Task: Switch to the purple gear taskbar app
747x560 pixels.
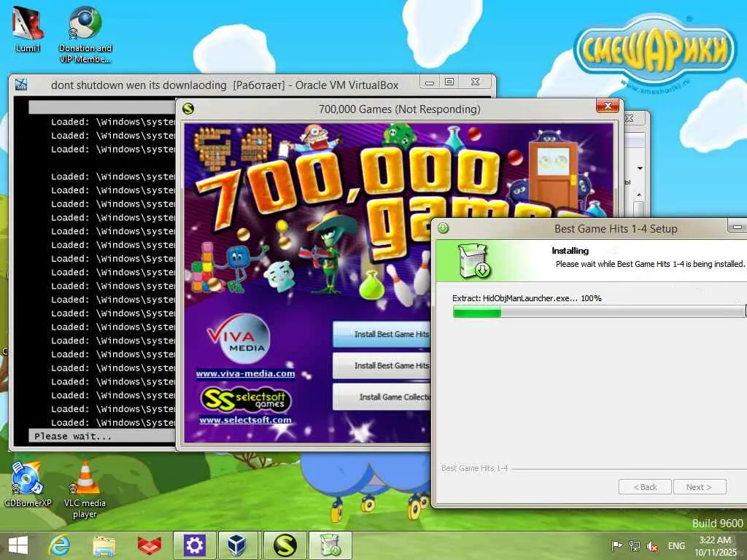Action: tap(194, 545)
